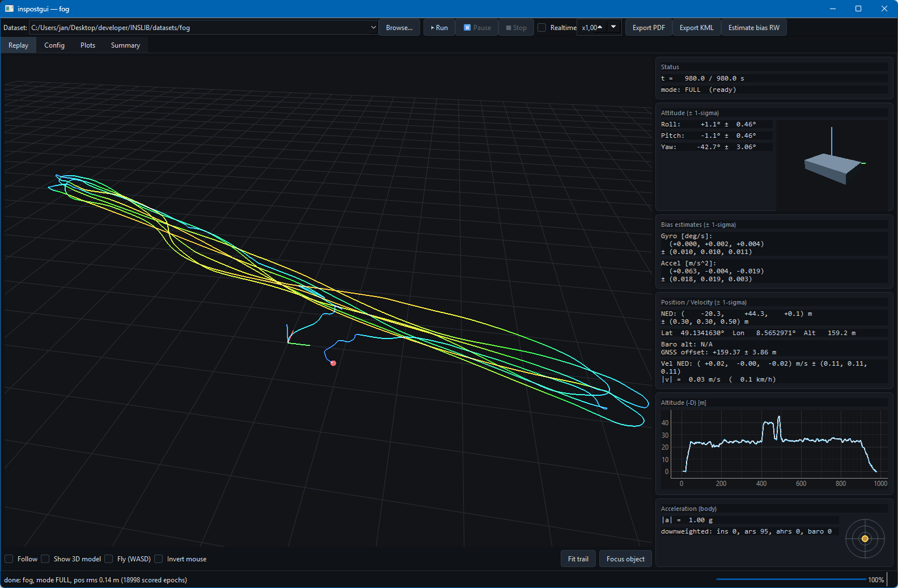Click the Export KML button
Viewport: 898px width, 588px height.
[x=697, y=28]
